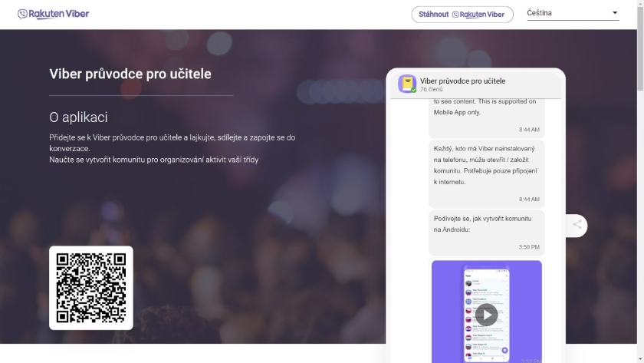Click the description line 'Přidejte se k Viber průvodce'
Screen dimensions: 644x363
(172, 143)
